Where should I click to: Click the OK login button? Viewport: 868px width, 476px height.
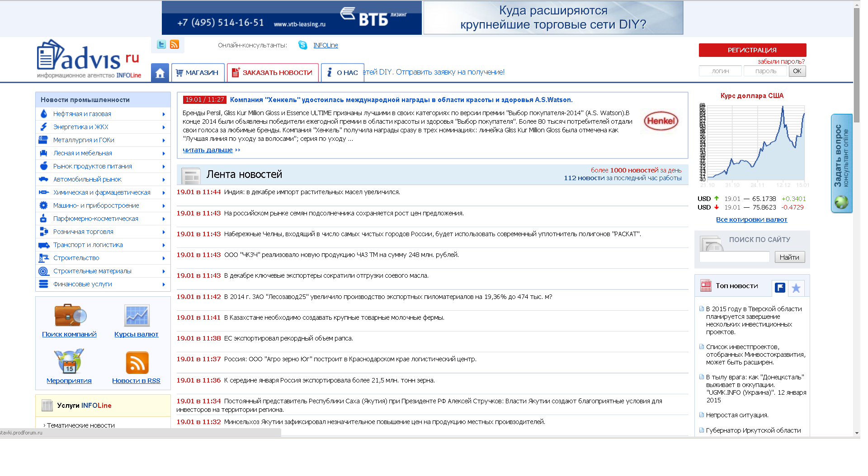(x=797, y=71)
